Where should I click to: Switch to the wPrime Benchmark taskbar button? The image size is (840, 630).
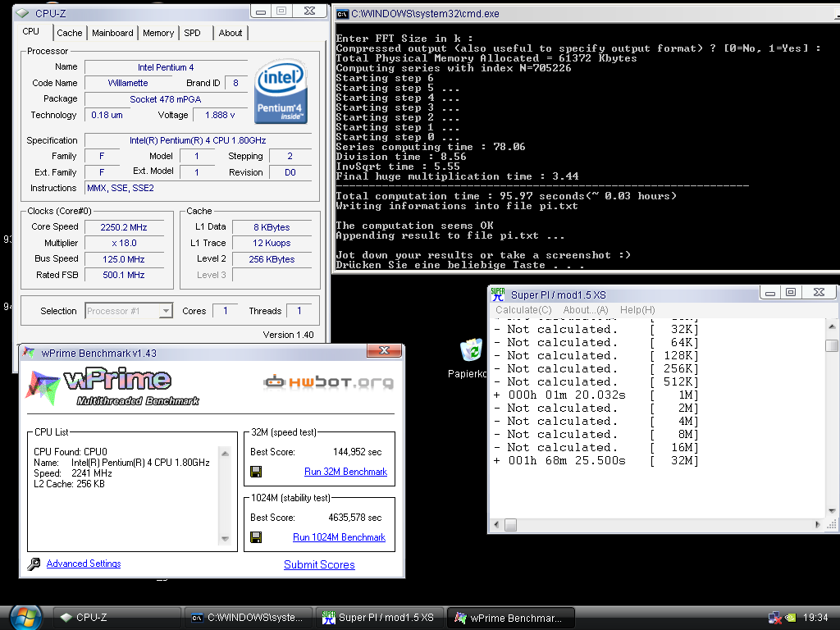pyautogui.click(x=510, y=617)
